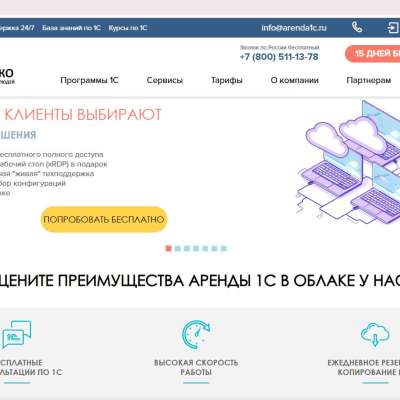Click the КЛИЕНТЫ ВЫБИРАЮТ slide heading
The width and height of the screenshot is (400, 400).
point(83,115)
